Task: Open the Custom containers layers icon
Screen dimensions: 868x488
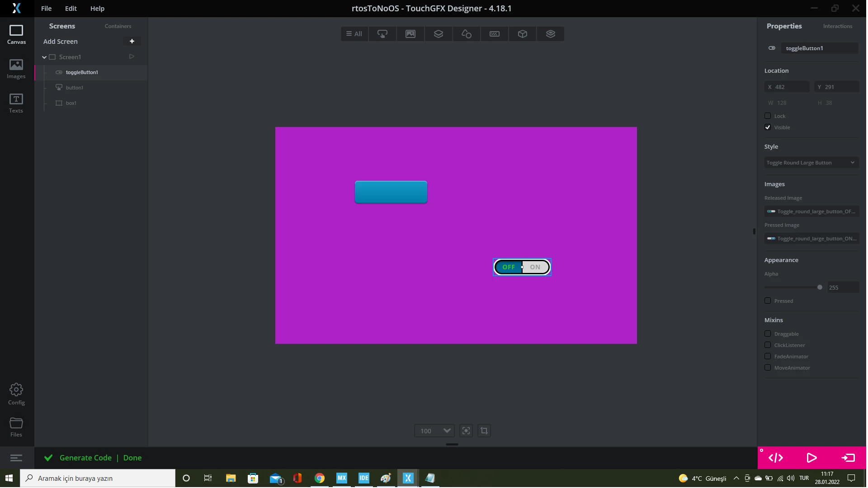Action: pos(551,34)
